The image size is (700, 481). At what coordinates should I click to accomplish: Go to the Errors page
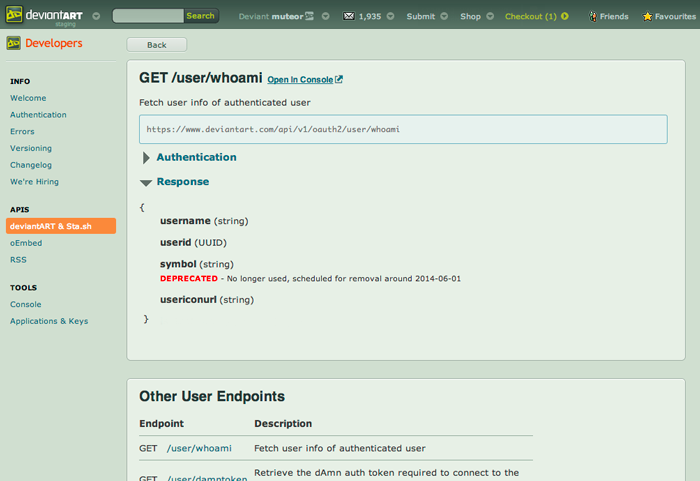click(22, 131)
